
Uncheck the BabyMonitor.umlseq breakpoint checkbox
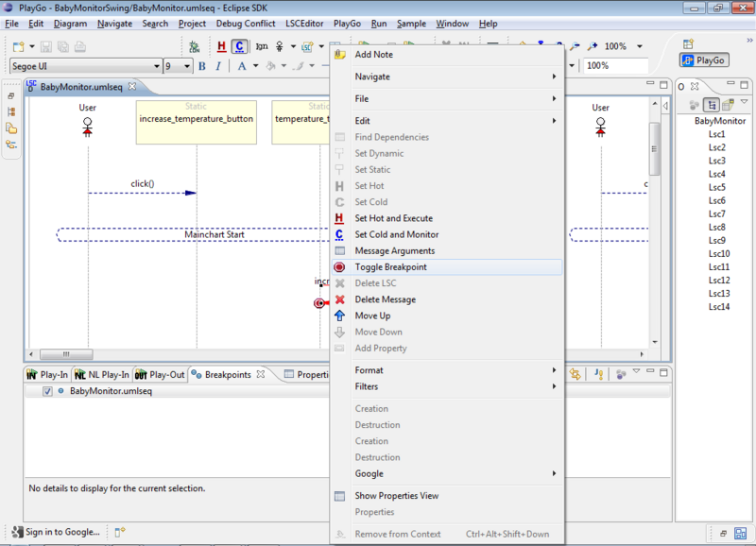coord(47,391)
